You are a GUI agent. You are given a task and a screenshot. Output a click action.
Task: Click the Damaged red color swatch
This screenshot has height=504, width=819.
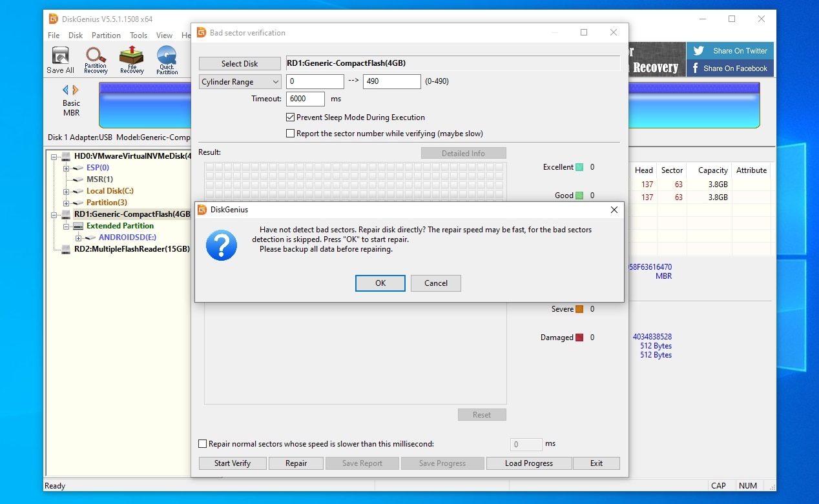coord(579,338)
